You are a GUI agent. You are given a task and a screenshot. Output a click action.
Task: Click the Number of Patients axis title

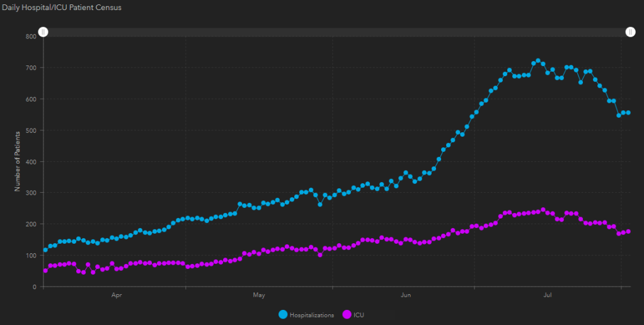[x=18, y=161]
